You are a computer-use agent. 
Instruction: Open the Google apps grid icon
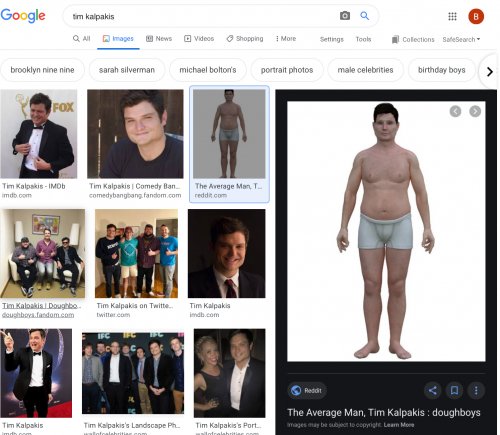click(x=452, y=16)
